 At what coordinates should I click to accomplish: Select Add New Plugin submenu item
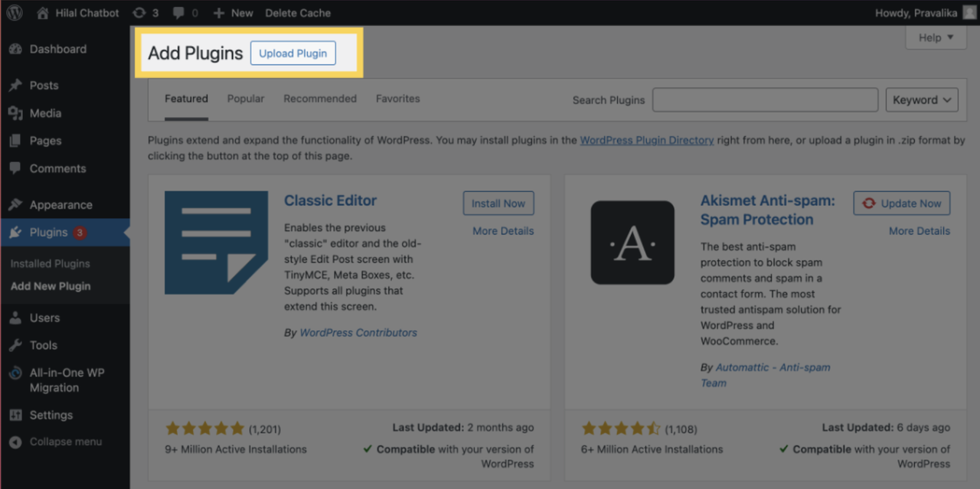click(x=51, y=286)
